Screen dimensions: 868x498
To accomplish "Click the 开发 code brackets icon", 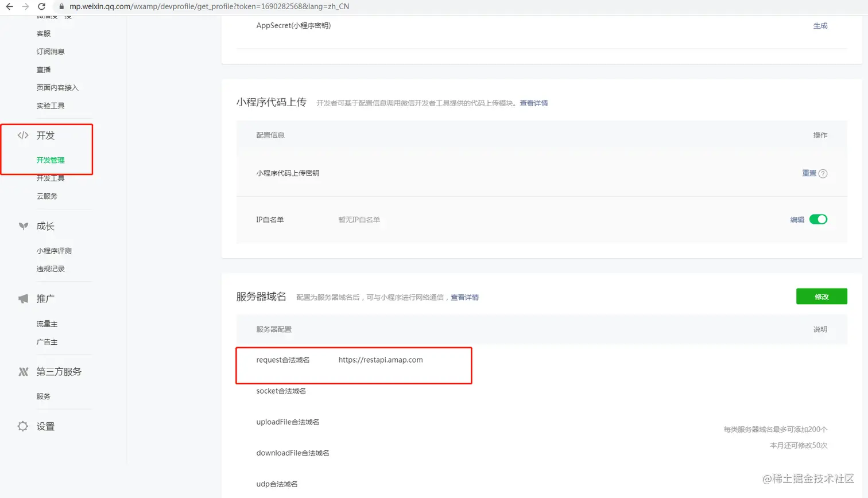I will point(22,135).
